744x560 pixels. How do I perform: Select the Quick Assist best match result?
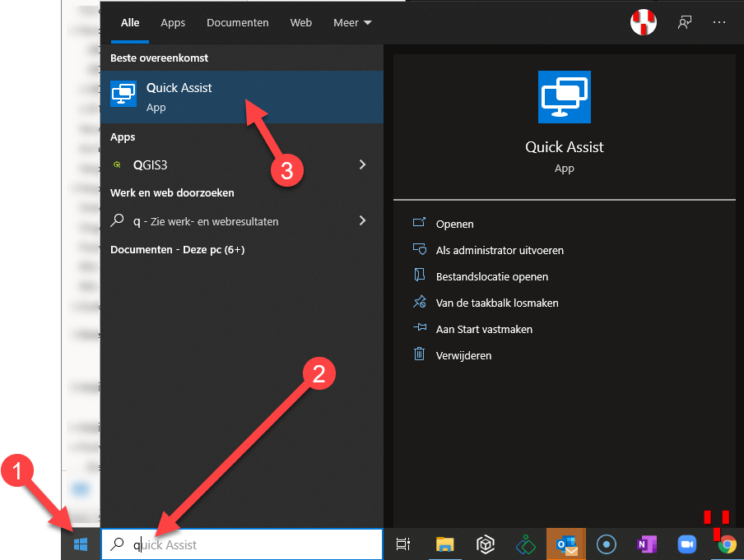[241, 97]
